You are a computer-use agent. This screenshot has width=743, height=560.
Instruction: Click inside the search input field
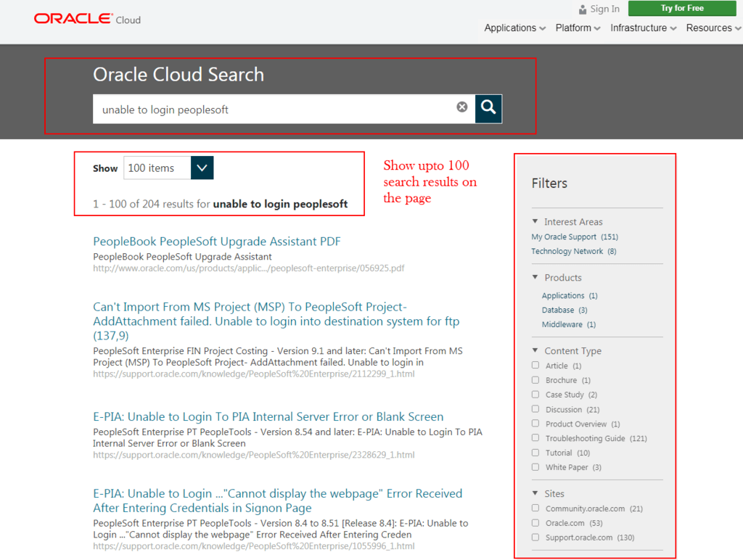(x=254, y=109)
